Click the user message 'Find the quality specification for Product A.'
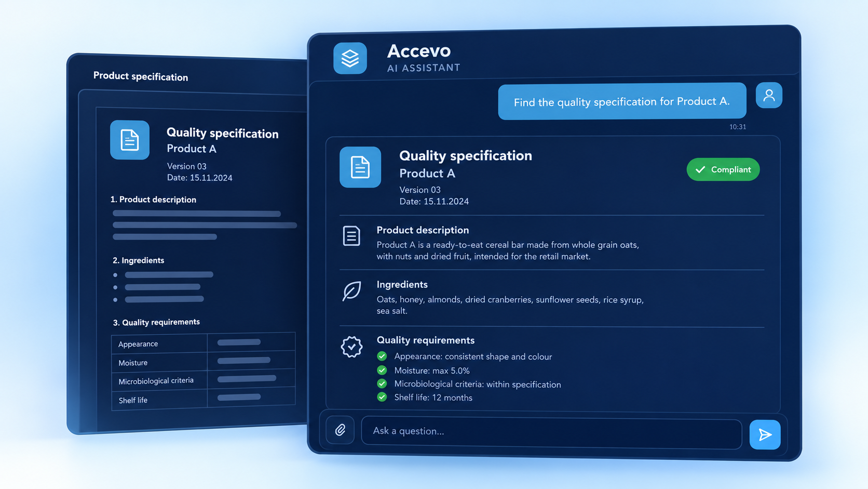 [622, 101]
